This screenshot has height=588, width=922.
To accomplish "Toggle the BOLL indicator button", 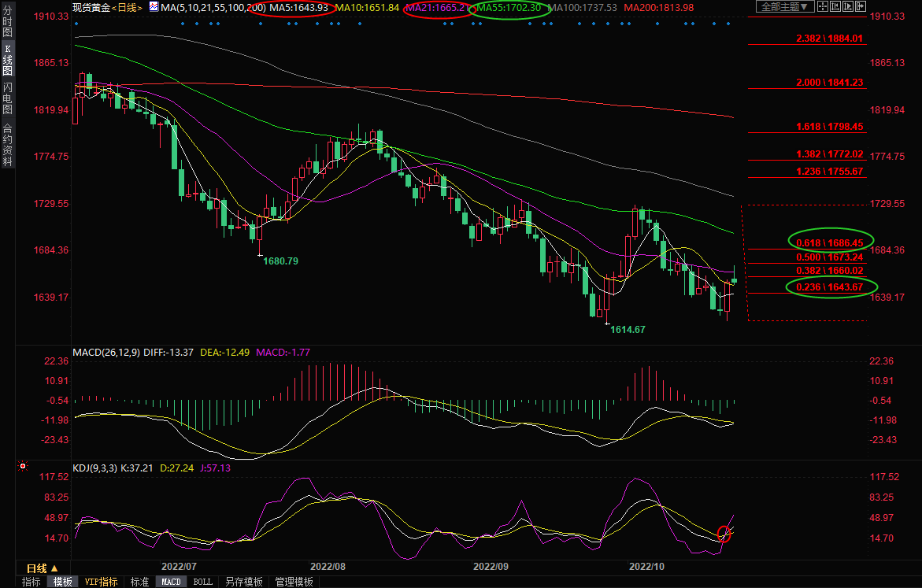I will click(202, 582).
